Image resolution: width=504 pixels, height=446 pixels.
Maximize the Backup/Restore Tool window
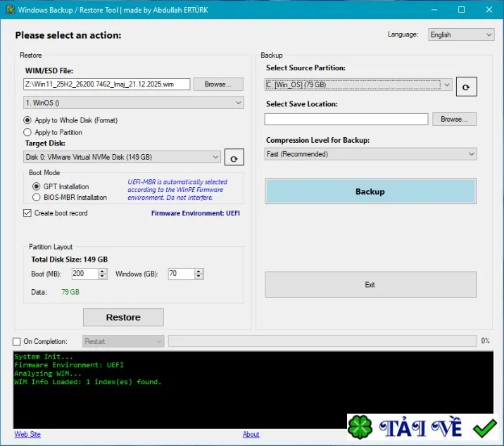[x=461, y=10]
